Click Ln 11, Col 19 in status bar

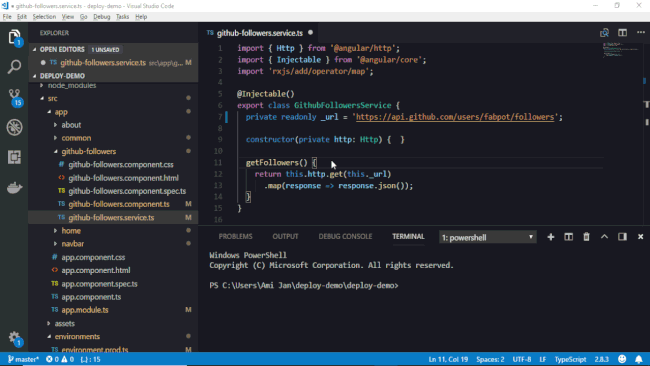(x=448, y=359)
